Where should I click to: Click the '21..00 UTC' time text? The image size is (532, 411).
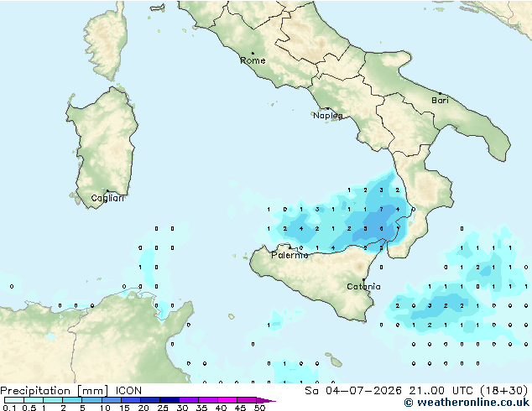[x=442, y=391]
